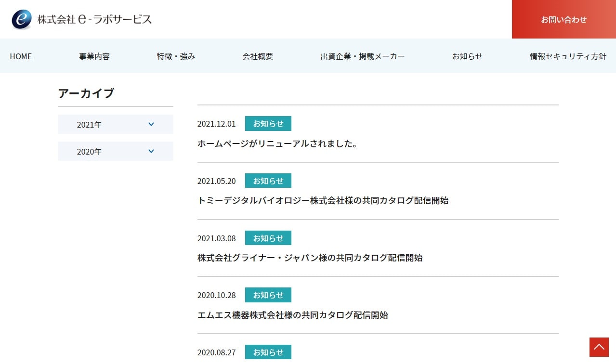Open ホームページがリニューアルされました news article

click(x=277, y=143)
